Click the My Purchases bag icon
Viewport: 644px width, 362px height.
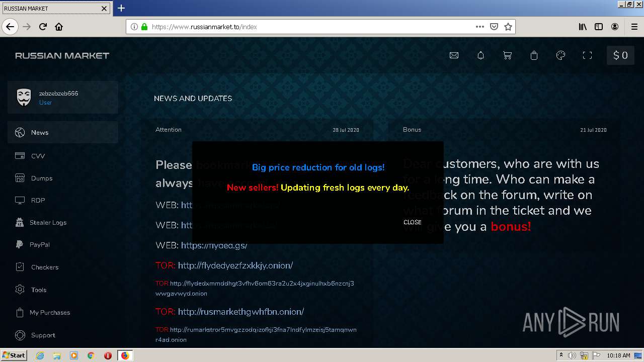(x=20, y=312)
